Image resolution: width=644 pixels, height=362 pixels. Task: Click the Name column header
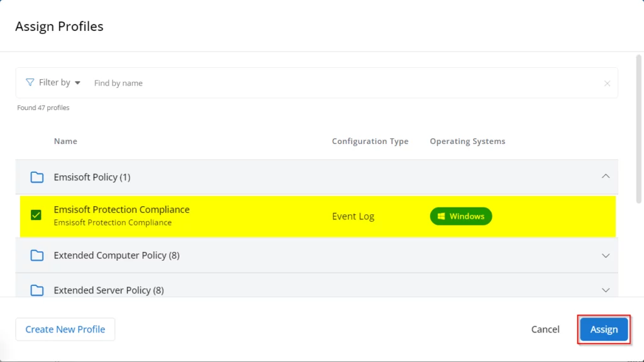(x=65, y=141)
